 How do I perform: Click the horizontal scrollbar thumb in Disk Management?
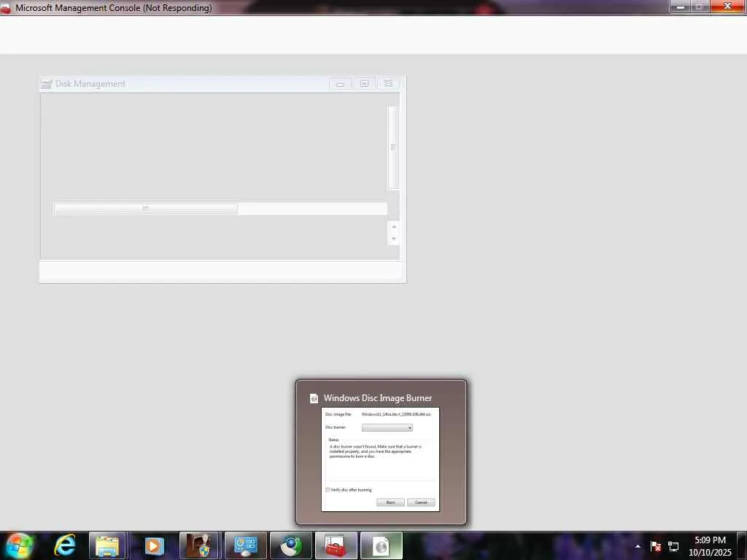pos(146,208)
